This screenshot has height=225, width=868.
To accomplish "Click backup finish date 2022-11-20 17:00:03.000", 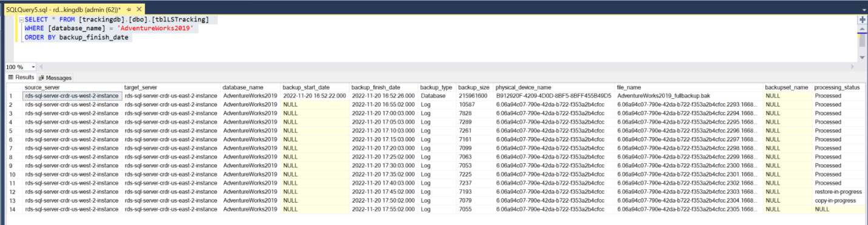I will [x=384, y=113].
